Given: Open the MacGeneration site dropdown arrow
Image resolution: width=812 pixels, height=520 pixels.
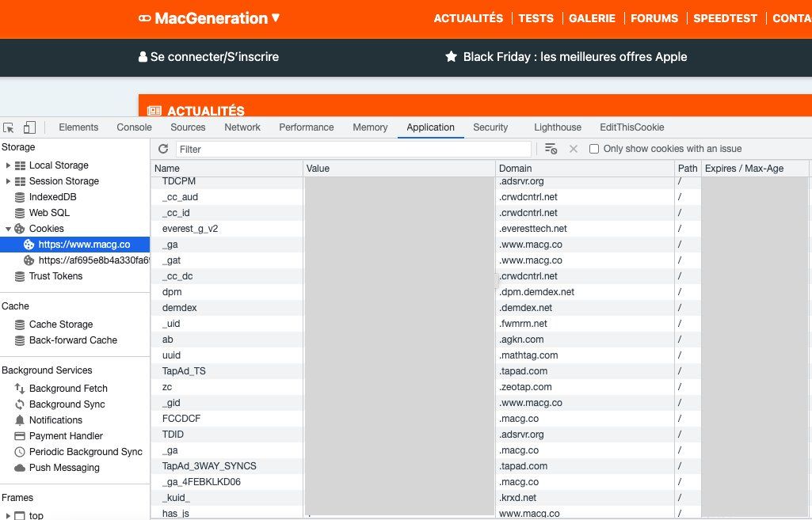Looking at the screenshot, I should [276, 17].
